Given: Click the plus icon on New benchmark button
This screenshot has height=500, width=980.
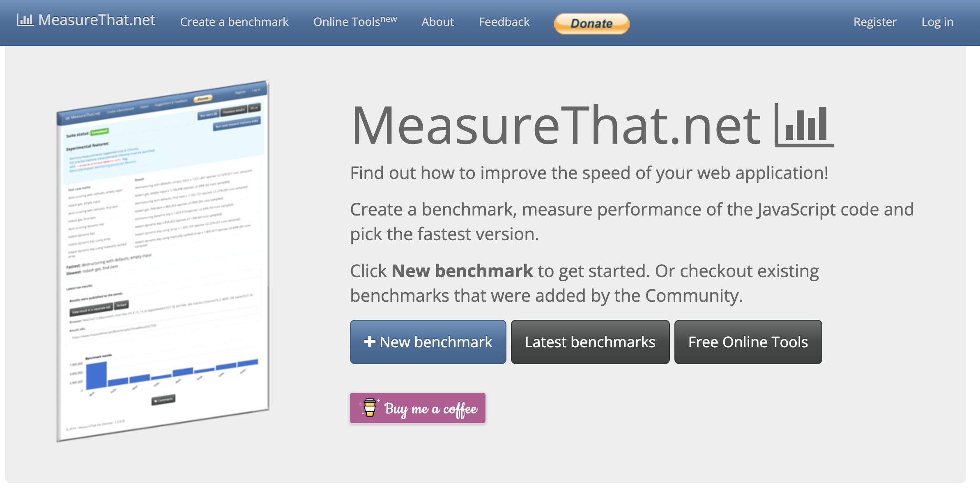Looking at the screenshot, I should (370, 342).
